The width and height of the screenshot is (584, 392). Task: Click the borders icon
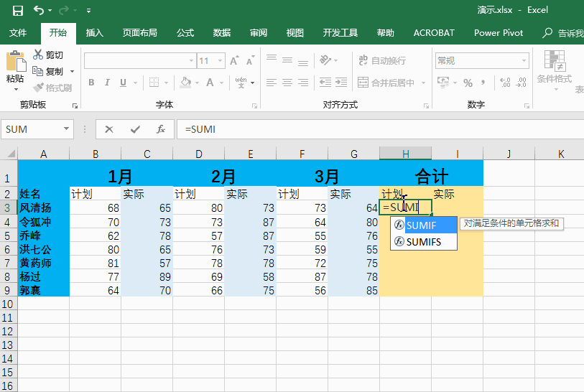[x=154, y=83]
